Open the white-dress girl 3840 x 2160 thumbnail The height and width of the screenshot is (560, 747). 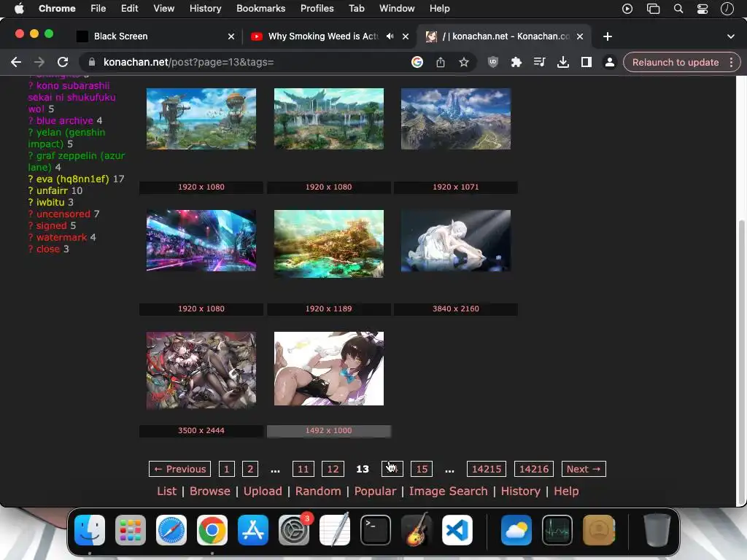point(455,241)
